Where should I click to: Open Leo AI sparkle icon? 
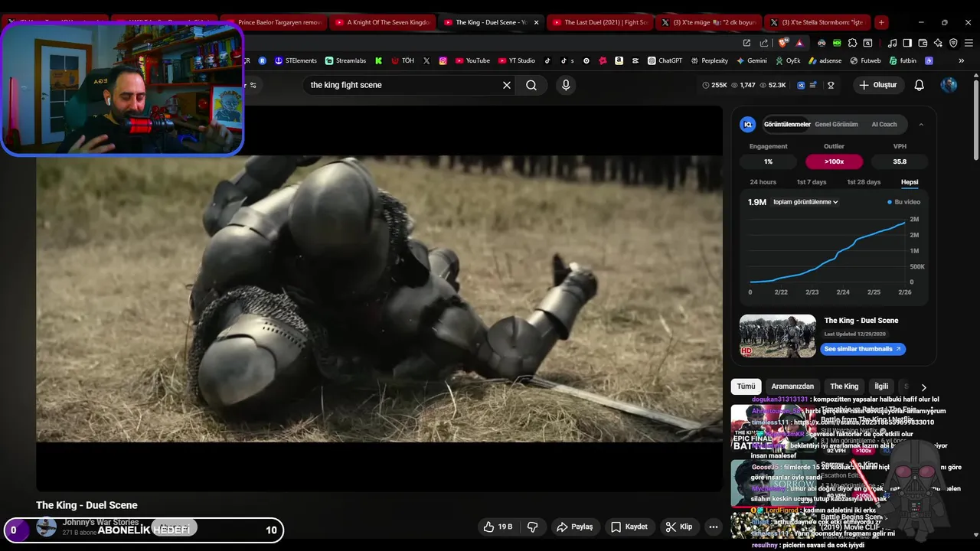(938, 43)
